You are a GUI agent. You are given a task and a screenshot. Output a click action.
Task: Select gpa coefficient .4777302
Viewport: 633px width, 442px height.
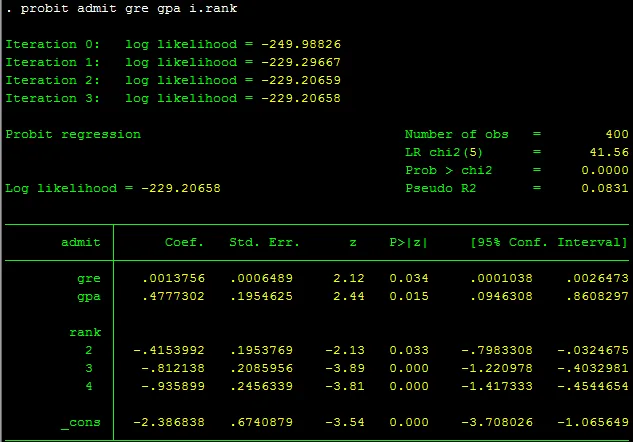click(x=174, y=296)
